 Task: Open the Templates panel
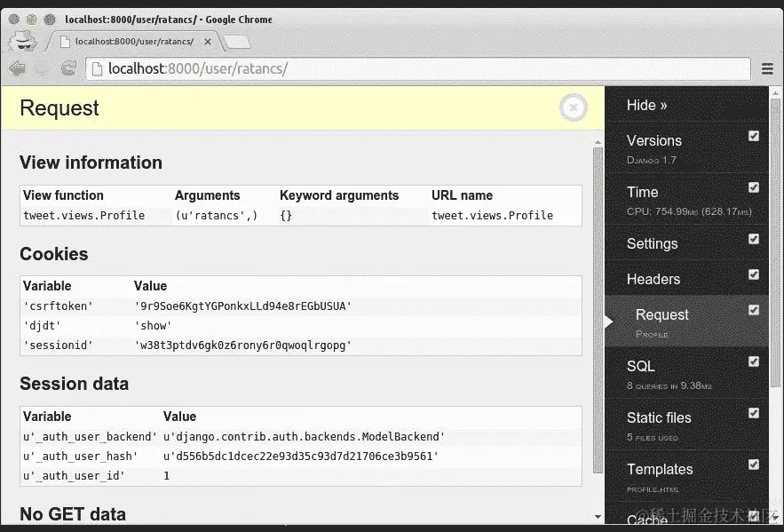coord(660,469)
